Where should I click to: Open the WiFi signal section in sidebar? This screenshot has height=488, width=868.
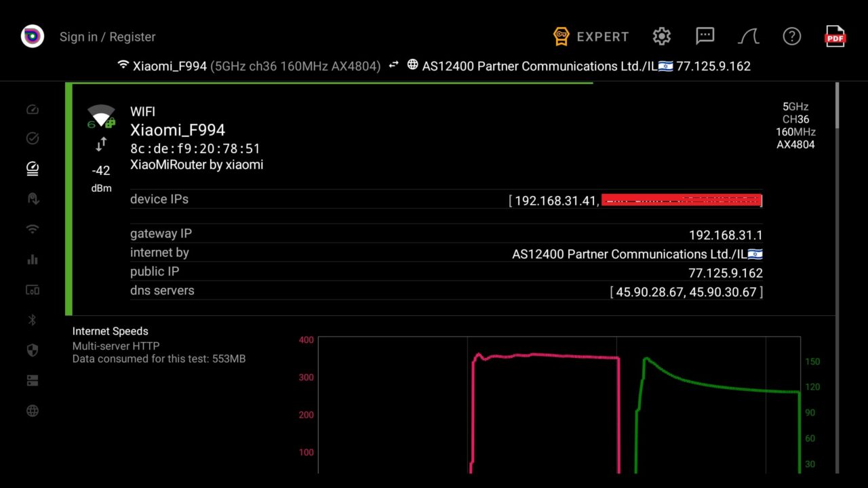click(x=32, y=229)
